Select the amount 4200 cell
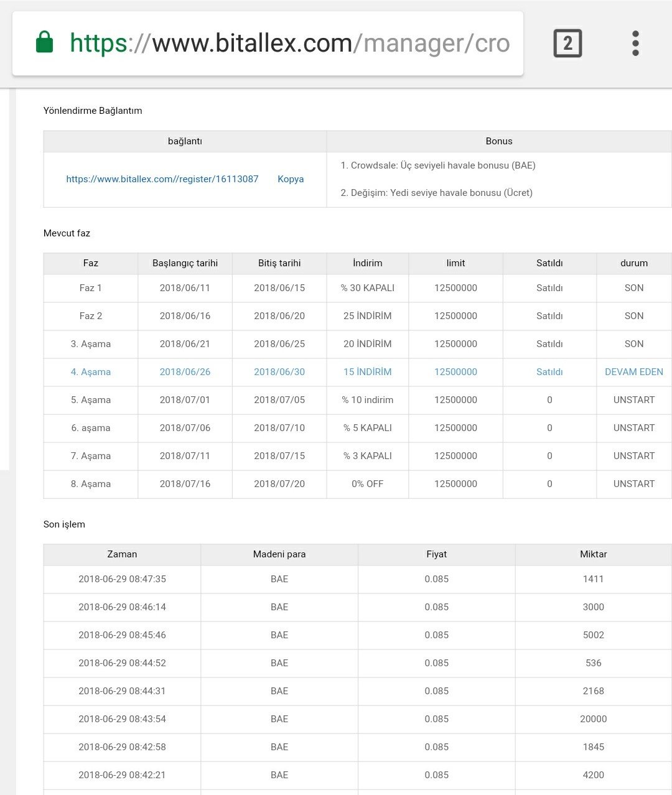Screen dimensions: 672x795 tap(594, 775)
